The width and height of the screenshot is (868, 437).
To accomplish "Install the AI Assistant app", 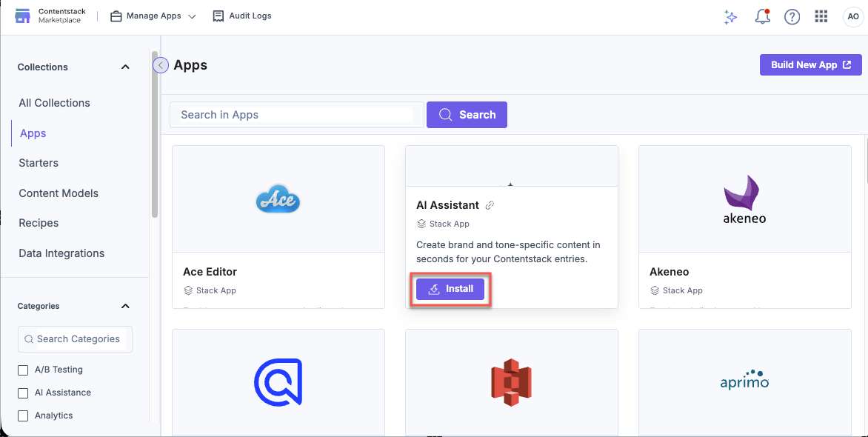I will point(450,289).
